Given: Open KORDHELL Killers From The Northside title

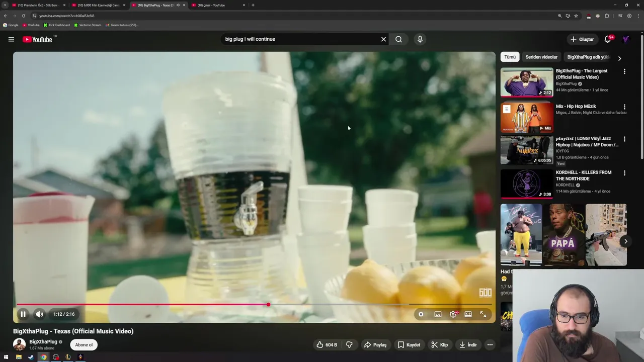Looking at the screenshot, I should (584, 175).
